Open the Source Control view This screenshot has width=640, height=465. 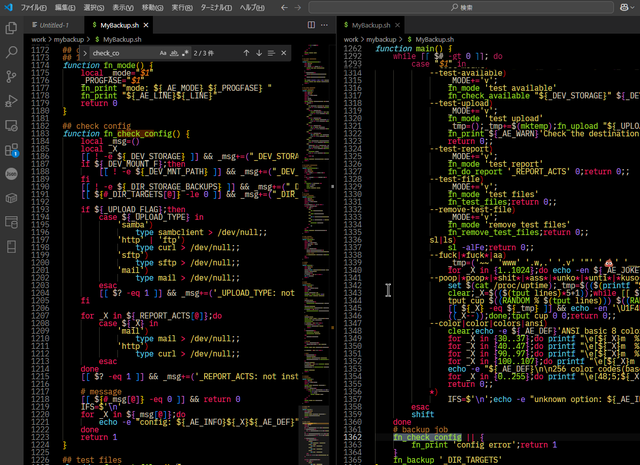[x=12, y=76]
